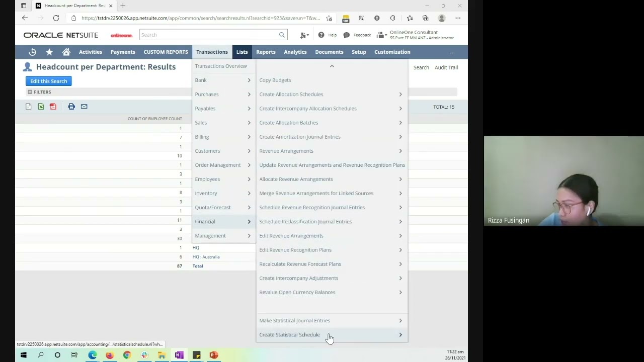644x362 pixels.
Task: Open the Analytics menu
Action: coord(295,52)
